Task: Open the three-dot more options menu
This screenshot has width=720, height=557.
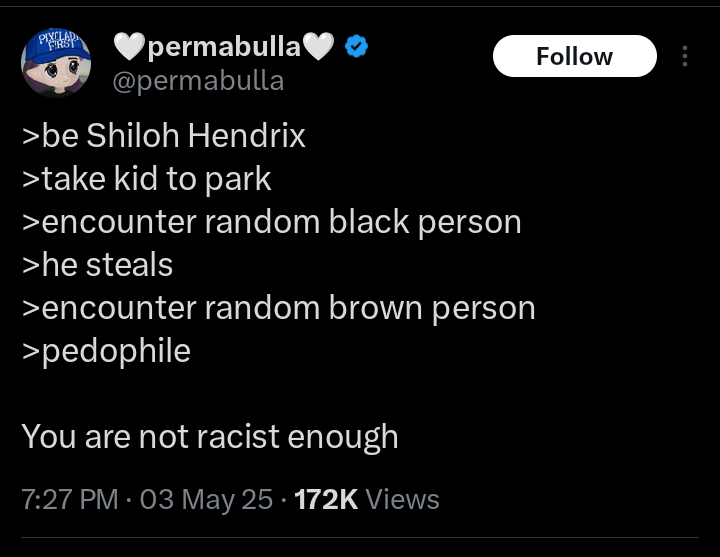Action: [x=685, y=57]
